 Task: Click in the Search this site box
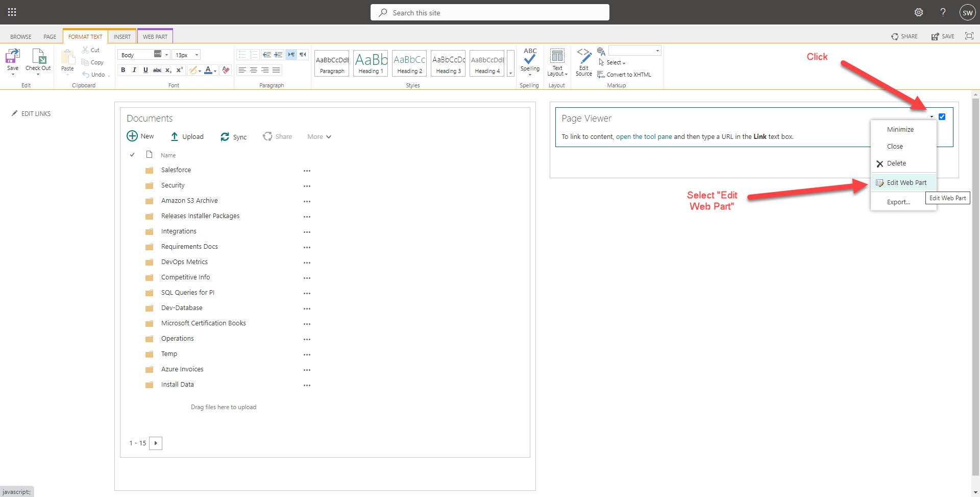(490, 12)
